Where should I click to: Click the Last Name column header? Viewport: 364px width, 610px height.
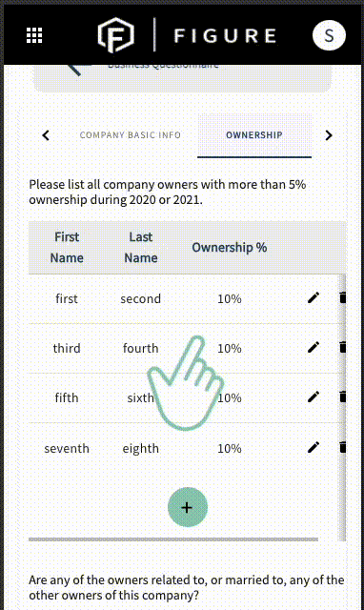[141, 248]
